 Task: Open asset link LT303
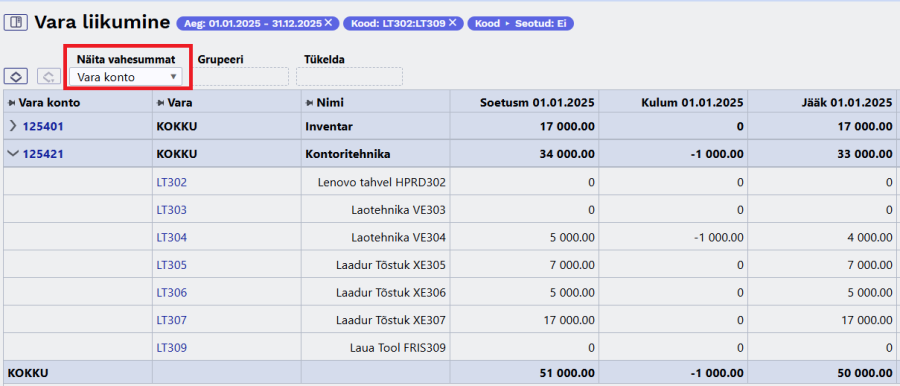(172, 210)
